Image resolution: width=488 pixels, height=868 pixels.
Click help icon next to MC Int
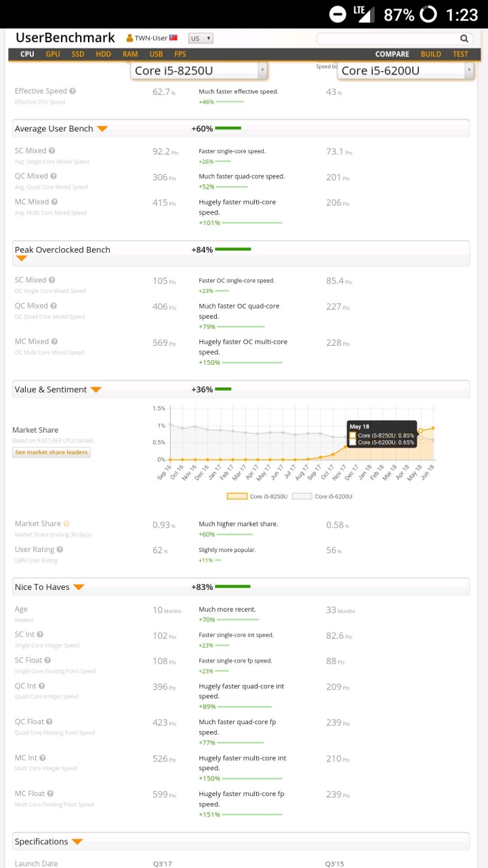(x=43, y=758)
